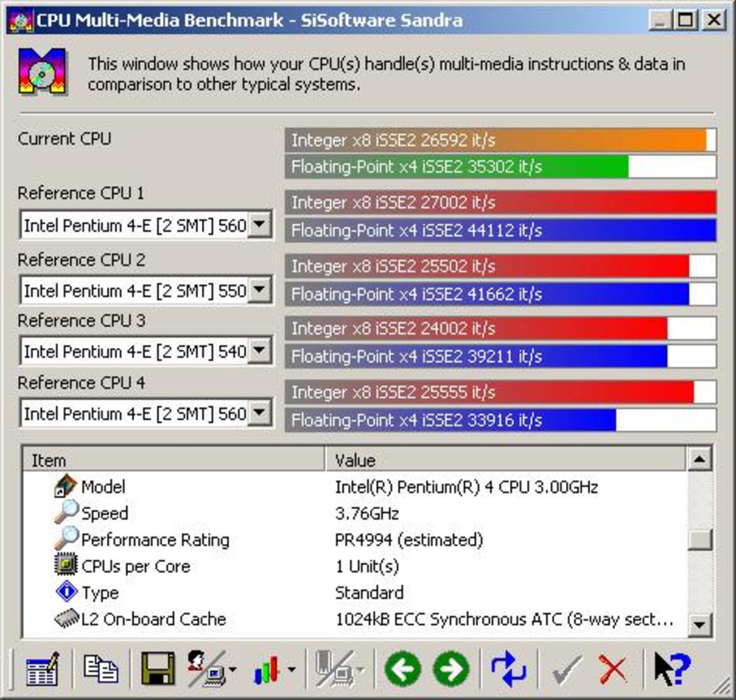Screen dimensions: 736x700
Task: Open the Reference CPU 2 dropdown arrow
Action: 260,290
